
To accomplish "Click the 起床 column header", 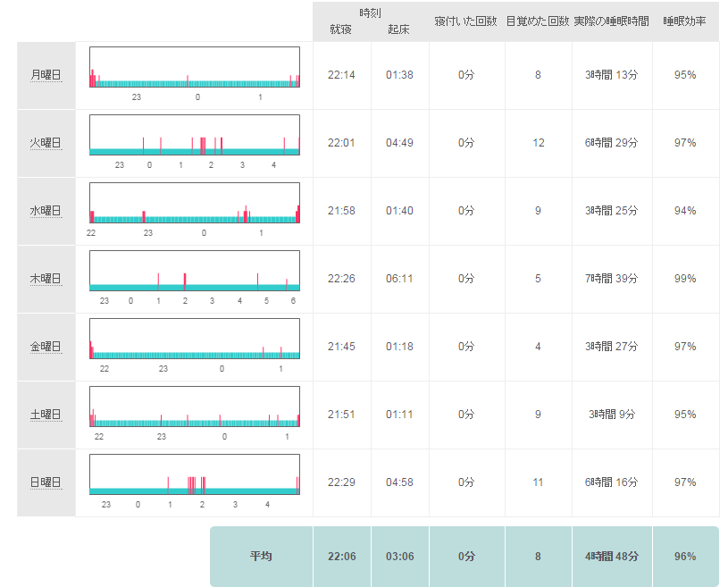I will [398, 29].
